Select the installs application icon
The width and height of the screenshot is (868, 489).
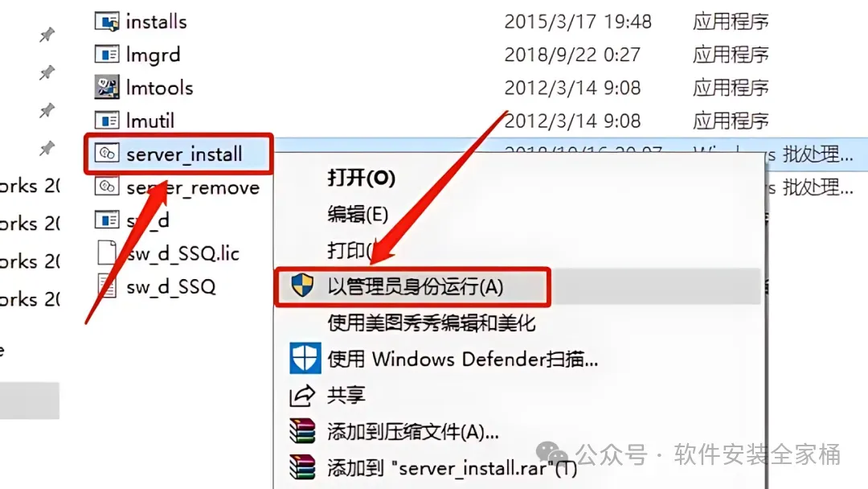pos(107,22)
